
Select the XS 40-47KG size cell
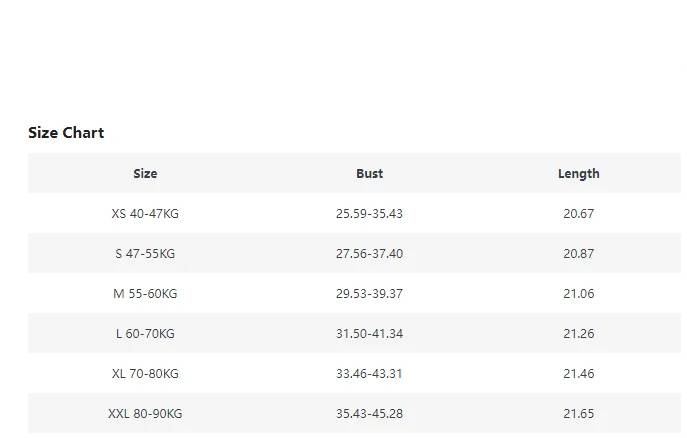point(145,213)
